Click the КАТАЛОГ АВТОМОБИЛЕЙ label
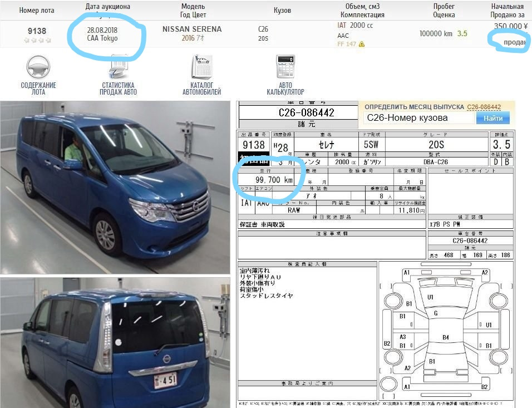This screenshot has height=408, width=532. pyautogui.click(x=202, y=89)
